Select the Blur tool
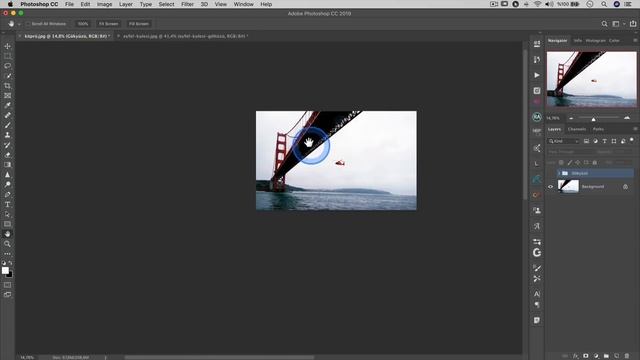640x360 pixels. click(x=7, y=175)
